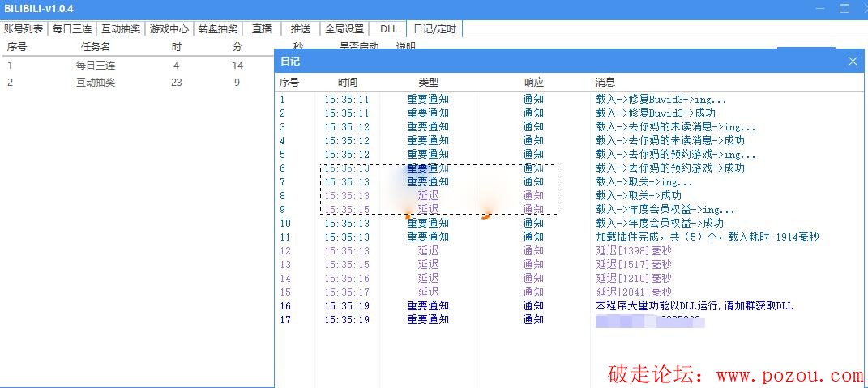This screenshot has width=868, height=388.
Task: Click 延迟 type cell in log row 12
Action: 428,251
